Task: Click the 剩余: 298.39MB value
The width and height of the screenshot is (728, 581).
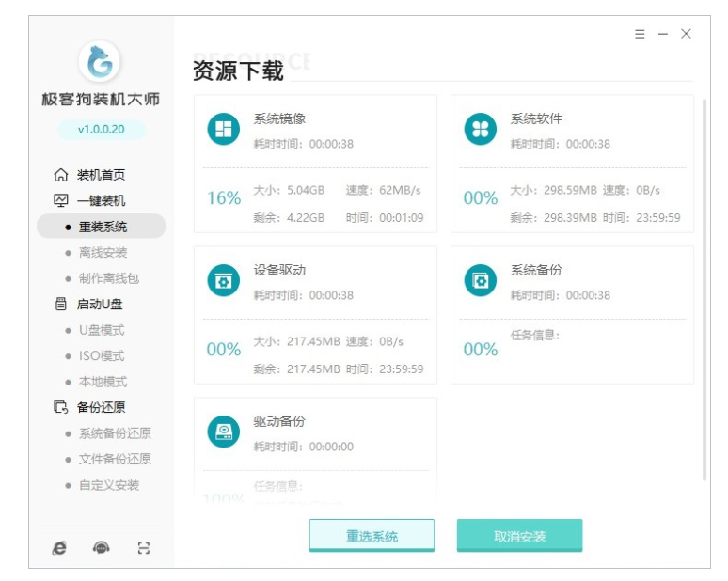Action: 553,218
